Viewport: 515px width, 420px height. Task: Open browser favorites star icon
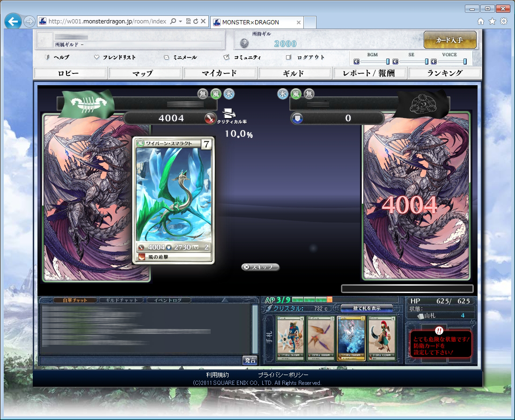tap(492, 22)
